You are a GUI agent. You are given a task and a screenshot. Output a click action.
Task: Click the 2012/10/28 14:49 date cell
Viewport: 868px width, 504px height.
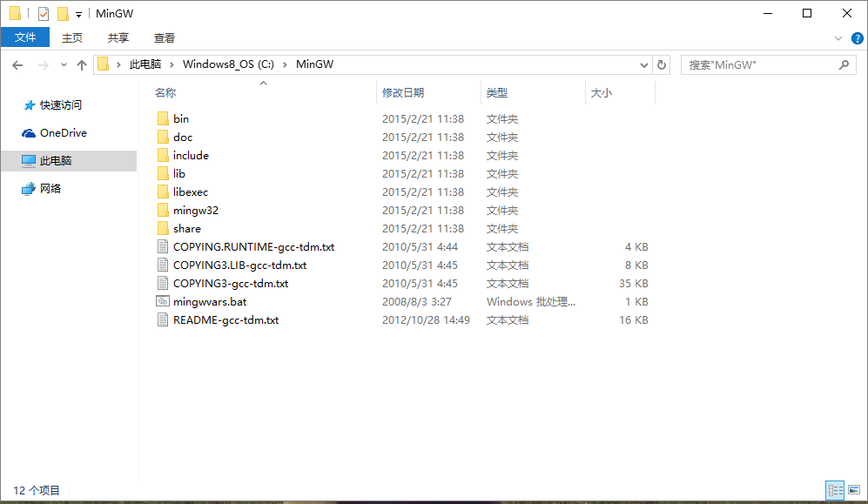tap(426, 319)
